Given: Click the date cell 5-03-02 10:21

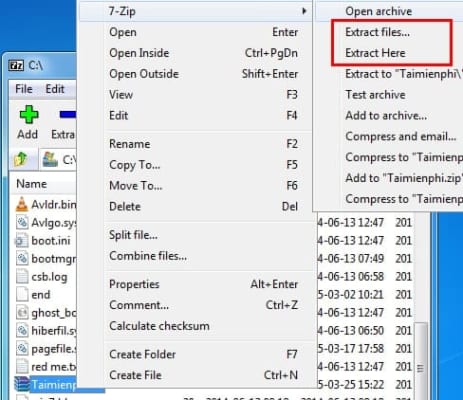Looking at the screenshot, I should (x=351, y=295).
